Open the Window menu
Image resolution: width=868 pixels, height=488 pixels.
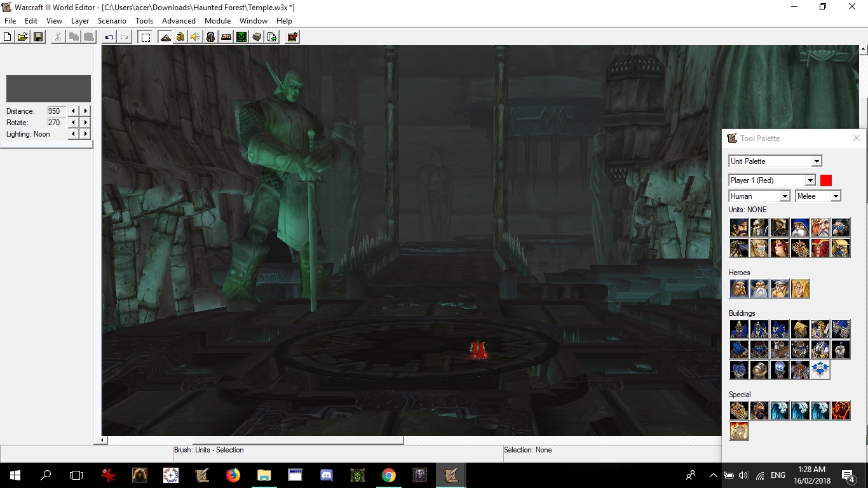click(x=254, y=21)
